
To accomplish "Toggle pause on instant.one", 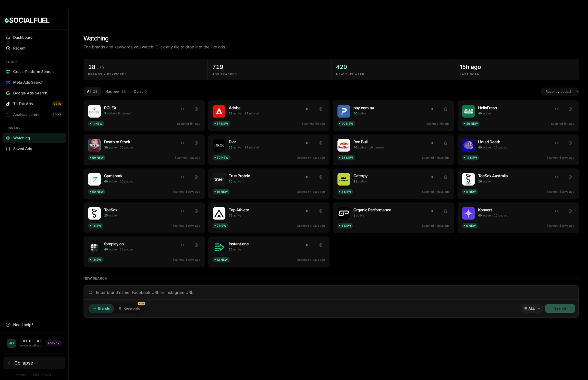I will [x=307, y=245].
